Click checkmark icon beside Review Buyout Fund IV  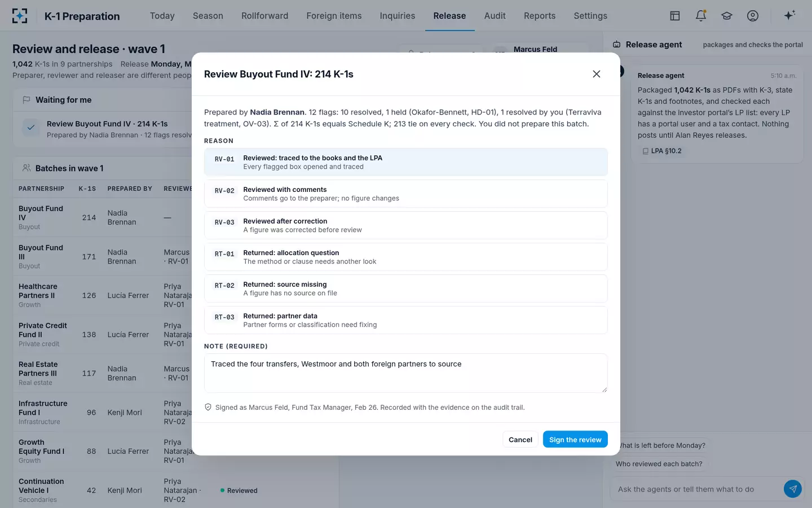coord(31,128)
